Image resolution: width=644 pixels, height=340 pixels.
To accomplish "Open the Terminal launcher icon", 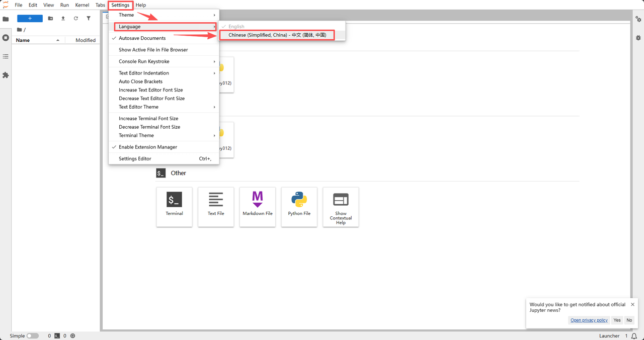I will click(x=174, y=206).
